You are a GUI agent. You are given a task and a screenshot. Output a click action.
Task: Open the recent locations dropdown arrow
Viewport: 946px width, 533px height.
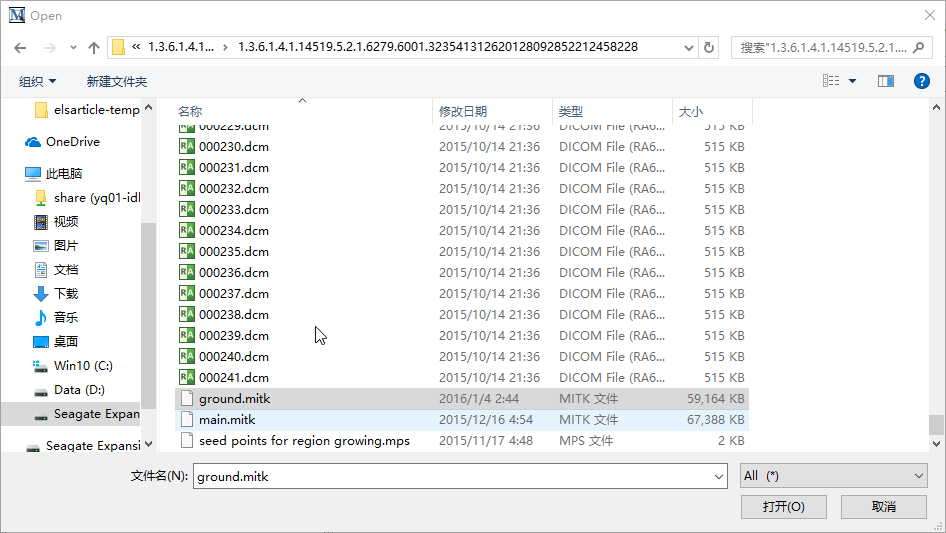(x=73, y=48)
